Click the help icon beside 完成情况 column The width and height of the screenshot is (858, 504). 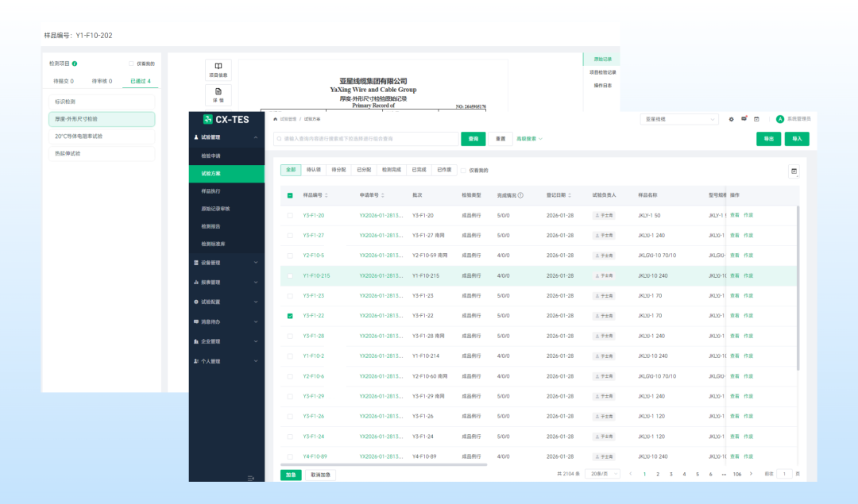pos(520,195)
